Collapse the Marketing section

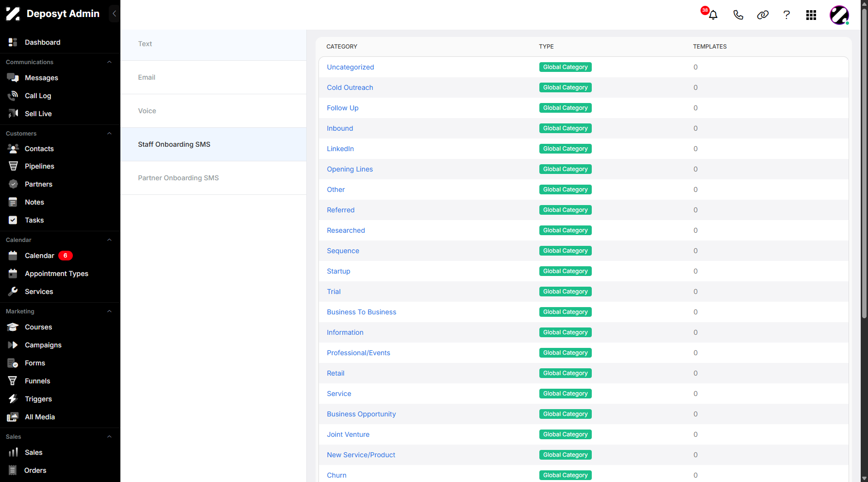pos(109,311)
